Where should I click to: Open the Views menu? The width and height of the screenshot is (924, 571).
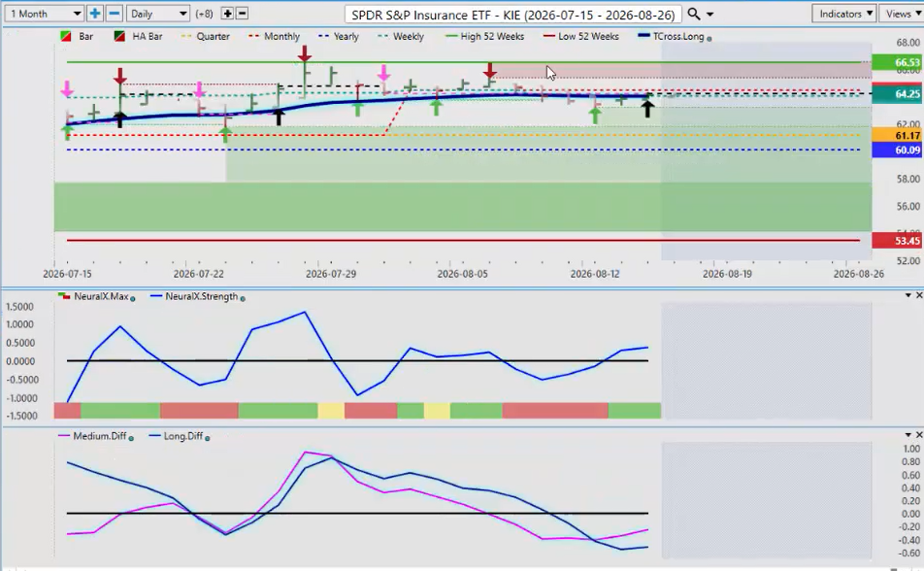coord(903,14)
